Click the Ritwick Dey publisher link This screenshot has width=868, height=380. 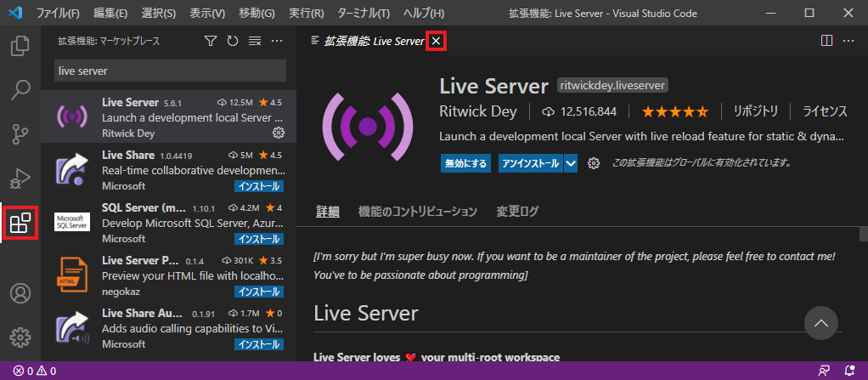477,111
